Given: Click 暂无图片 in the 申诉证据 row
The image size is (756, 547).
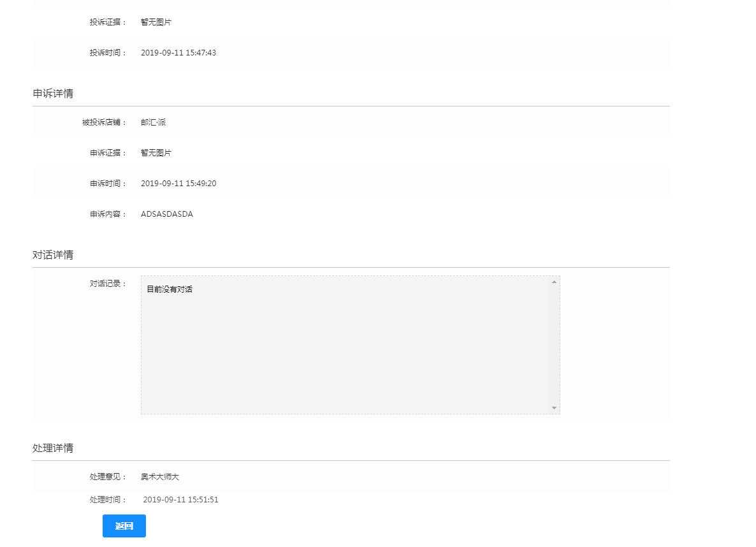Looking at the screenshot, I should click(156, 153).
